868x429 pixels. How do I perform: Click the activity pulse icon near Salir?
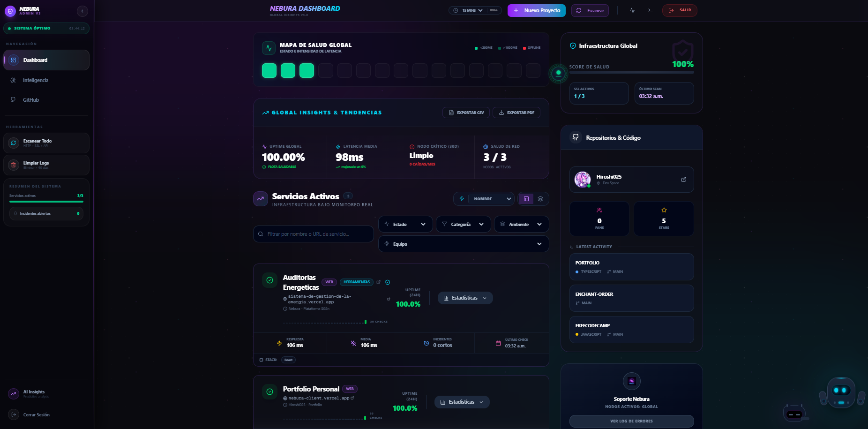pyautogui.click(x=632, y=10)
